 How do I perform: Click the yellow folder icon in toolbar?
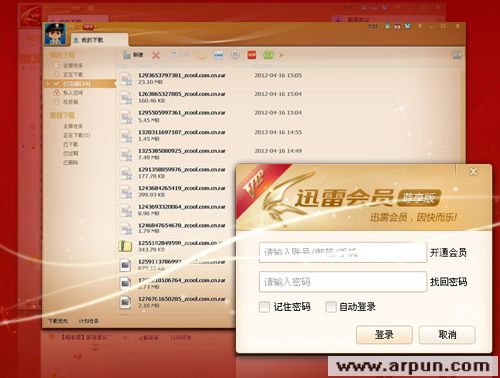point(201,55)
